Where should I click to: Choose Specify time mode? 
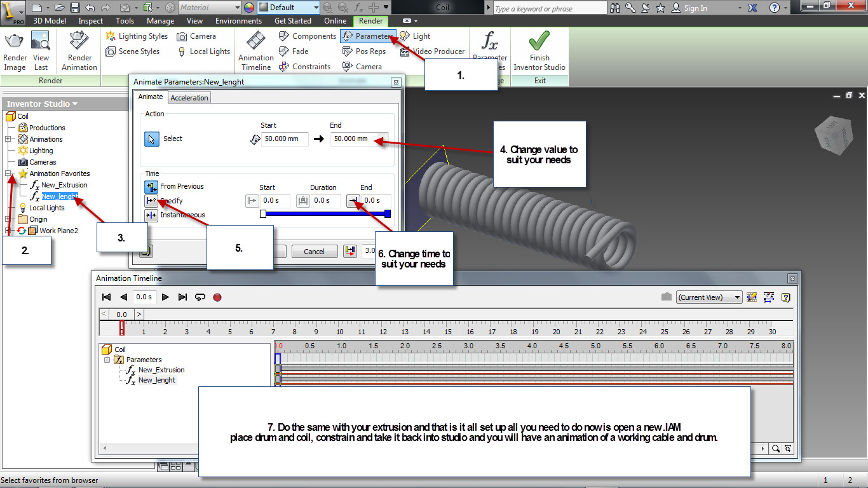coord(151,201)
